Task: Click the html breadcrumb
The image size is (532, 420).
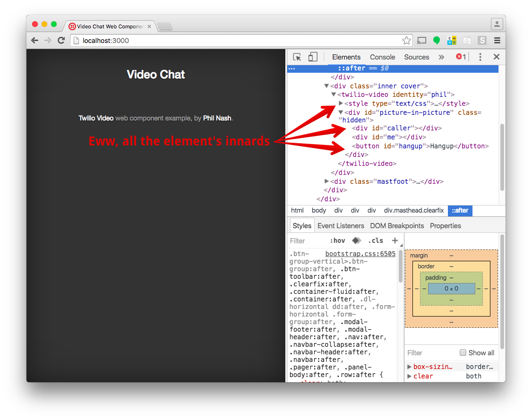Action: 297,210
